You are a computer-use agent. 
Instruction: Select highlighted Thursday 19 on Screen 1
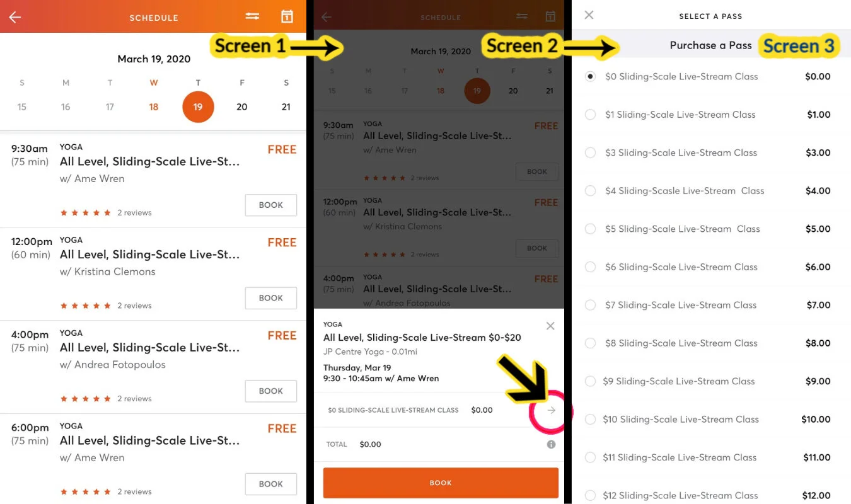pos(198,107)
